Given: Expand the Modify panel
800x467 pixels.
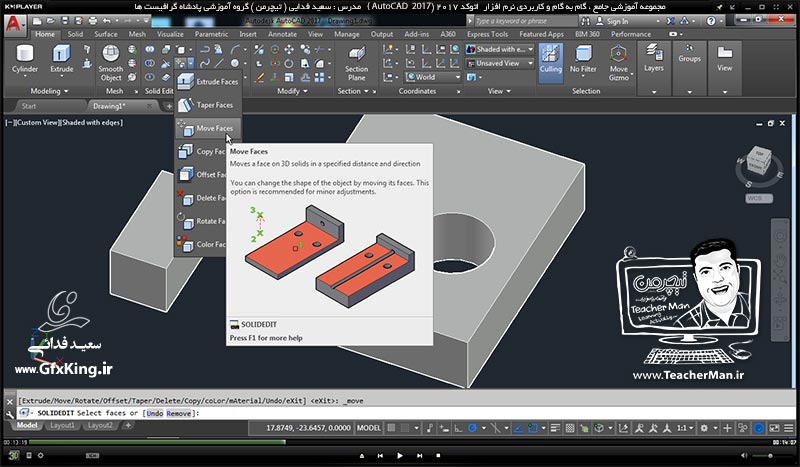Looking at the screenshot, I should click(292, 91).
